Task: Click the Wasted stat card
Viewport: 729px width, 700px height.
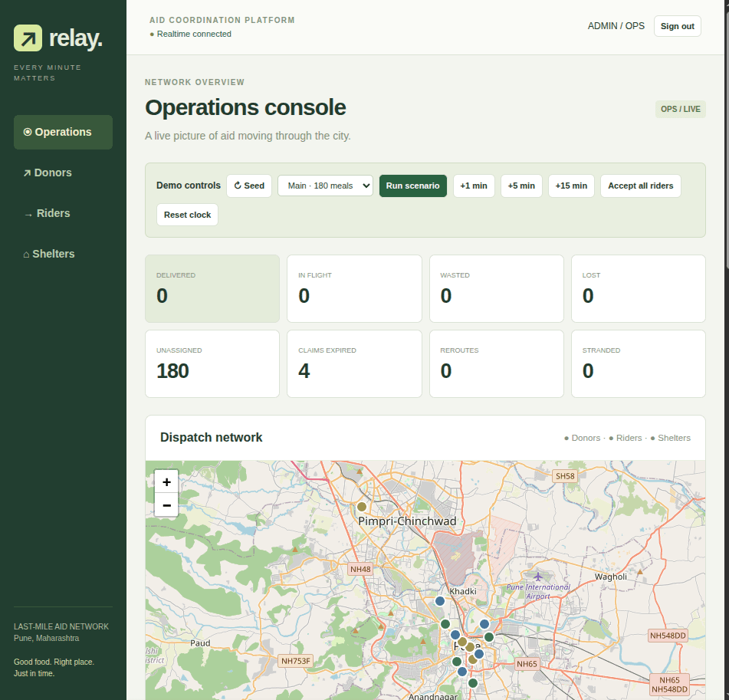Action: [497, 288]
